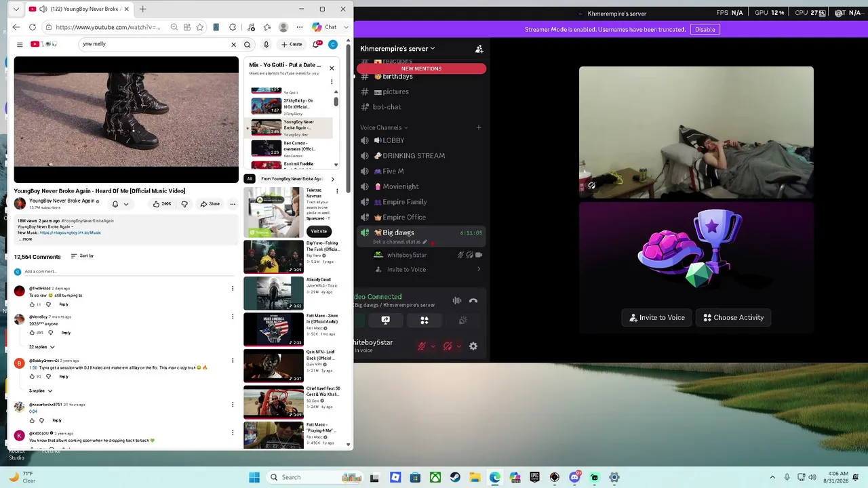The image size is (868, 488).
Task: Open the YouTube account avatar menu
Action: point(333,45)
